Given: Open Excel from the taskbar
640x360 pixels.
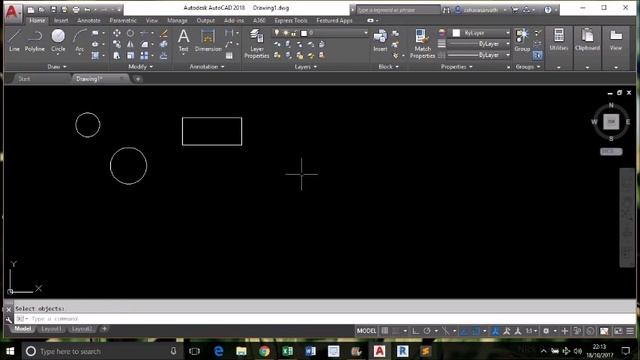Looking at the screenshot, I should tap(287, 351).
